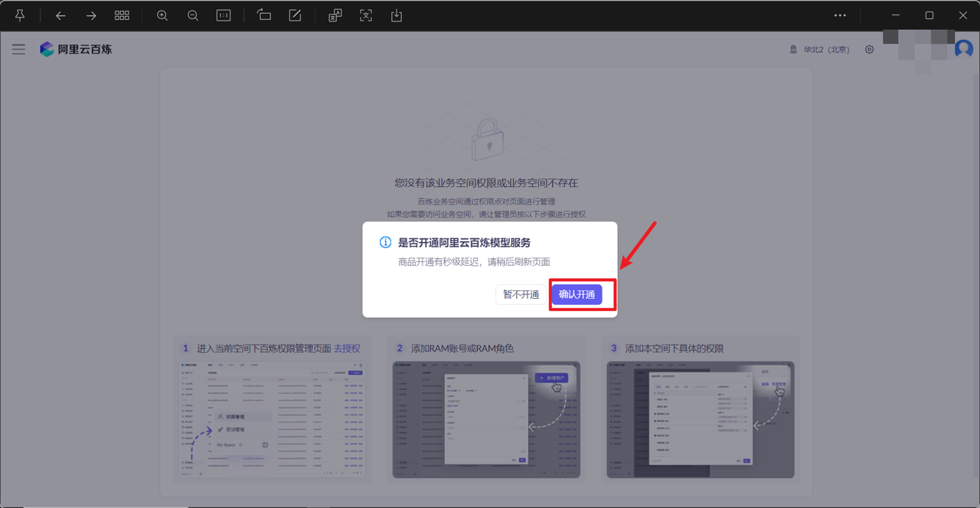Show image at 1:1 actual size
This screenshot has width=980, height=508.
(224, 15)
